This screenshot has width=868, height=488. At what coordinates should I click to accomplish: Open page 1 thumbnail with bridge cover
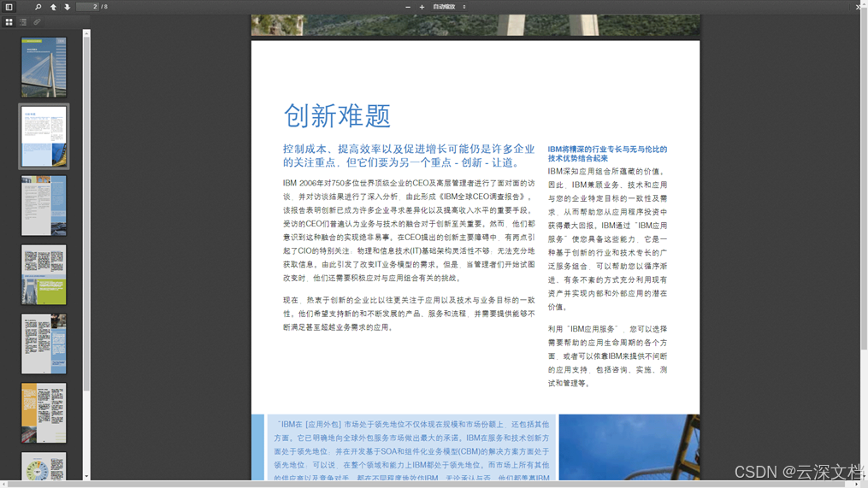click(x=44, y=68)
